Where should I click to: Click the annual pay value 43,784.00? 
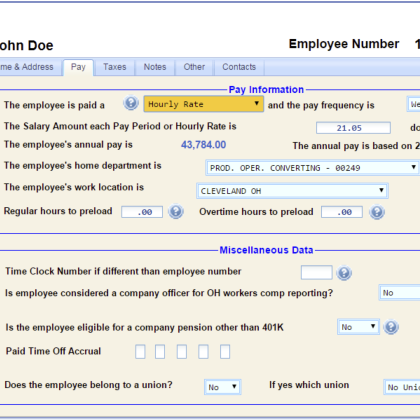tap(203, 145)
